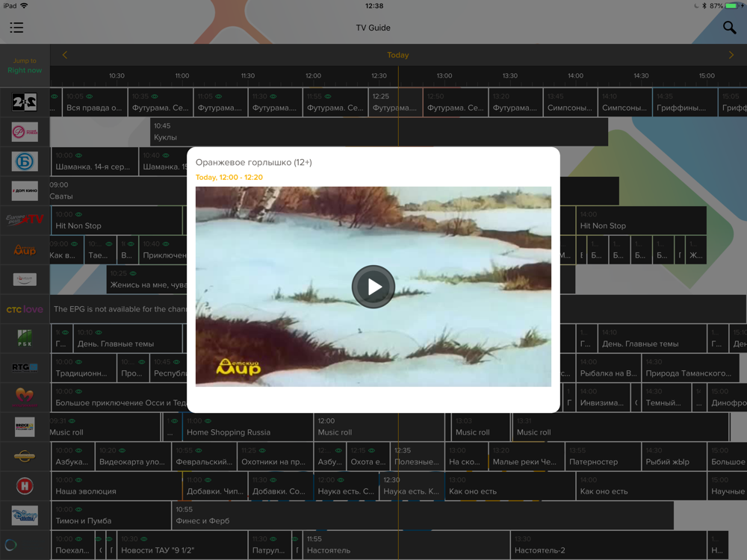Select the RTG channel logo
Viewport: 747px width, 560px height.
pyautogui.click(x=25, y=367)
